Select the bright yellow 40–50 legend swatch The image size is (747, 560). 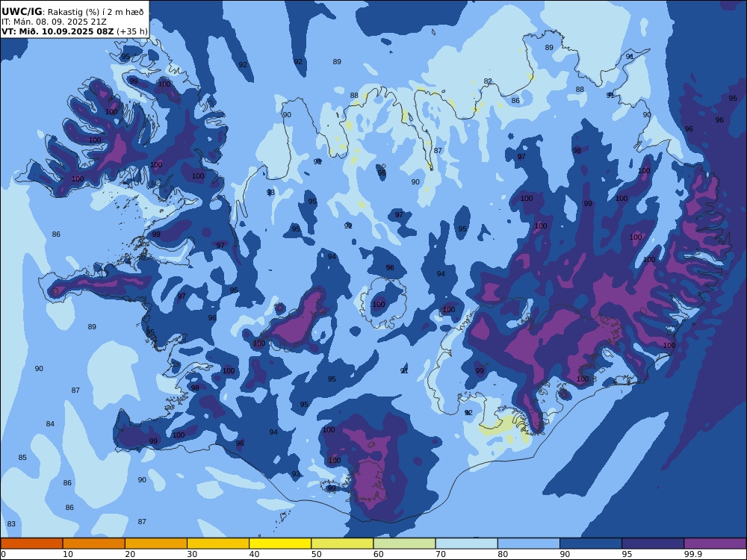[x=280, y=544]
